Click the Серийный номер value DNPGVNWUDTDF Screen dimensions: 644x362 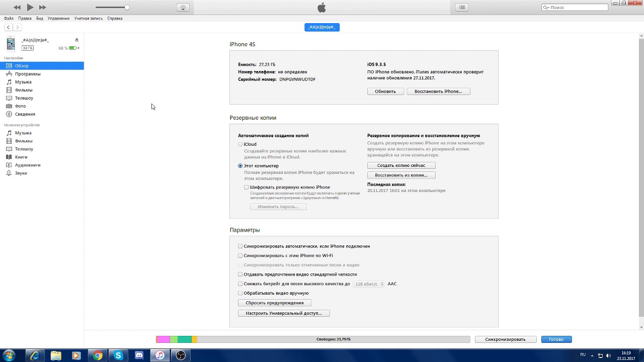click(297, 79)
